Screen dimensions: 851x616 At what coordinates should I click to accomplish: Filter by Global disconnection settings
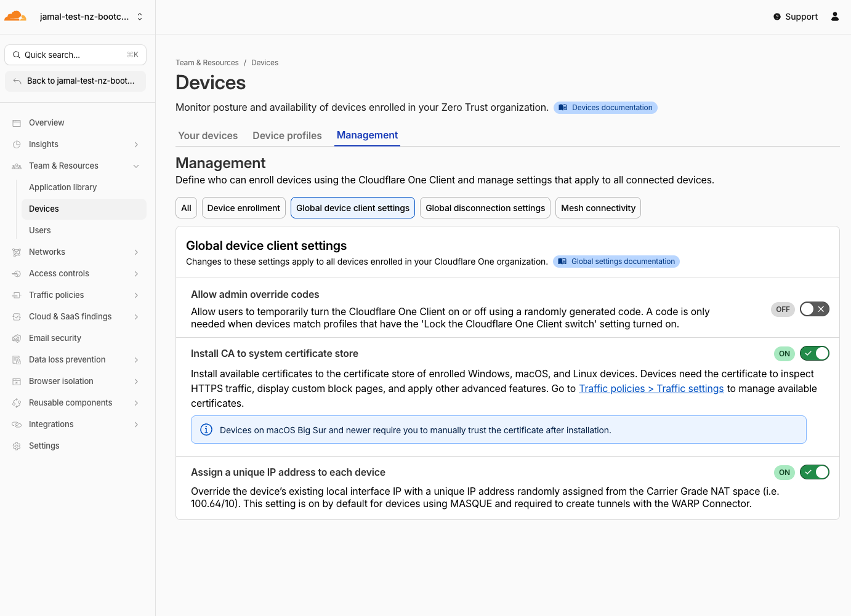click(485, 208)
